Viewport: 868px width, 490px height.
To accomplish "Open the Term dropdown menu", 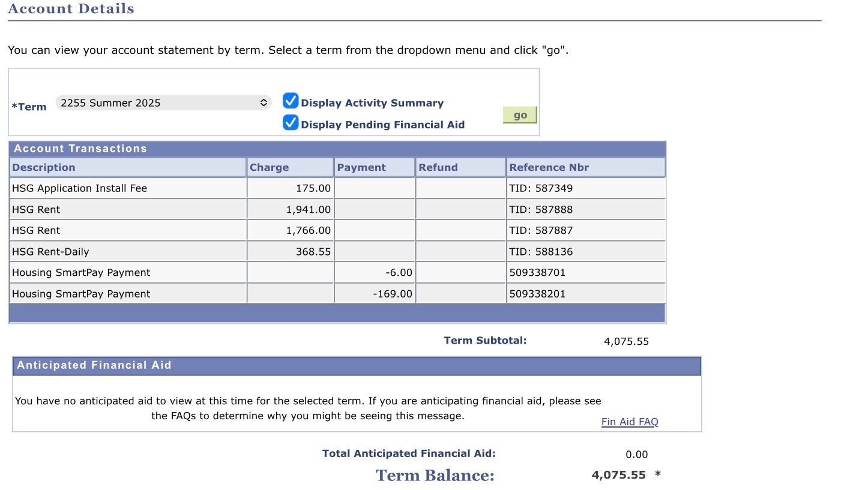I will point(163,103).
